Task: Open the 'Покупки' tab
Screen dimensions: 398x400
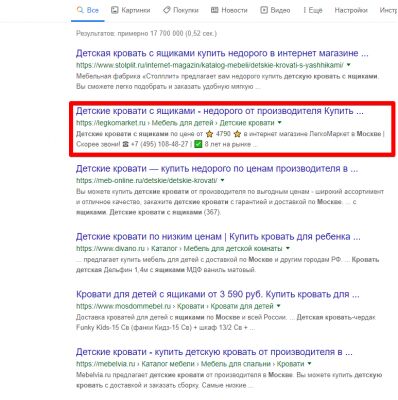Action: [x=181, y=10]
